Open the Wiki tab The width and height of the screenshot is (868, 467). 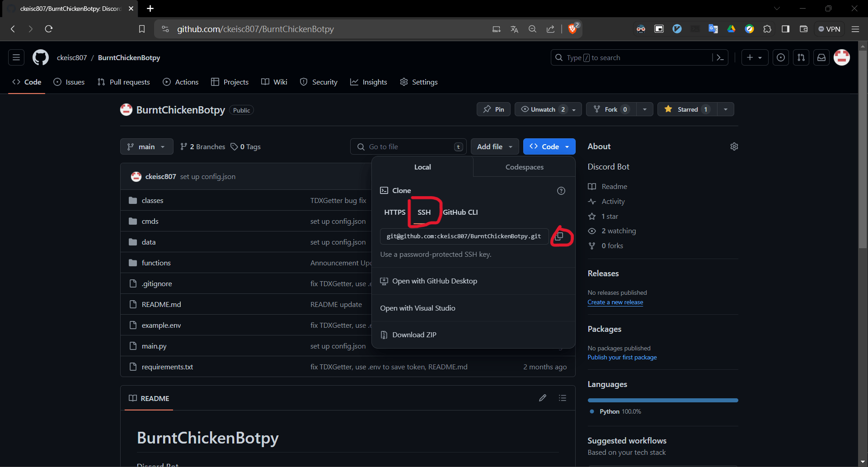(274, 82)
